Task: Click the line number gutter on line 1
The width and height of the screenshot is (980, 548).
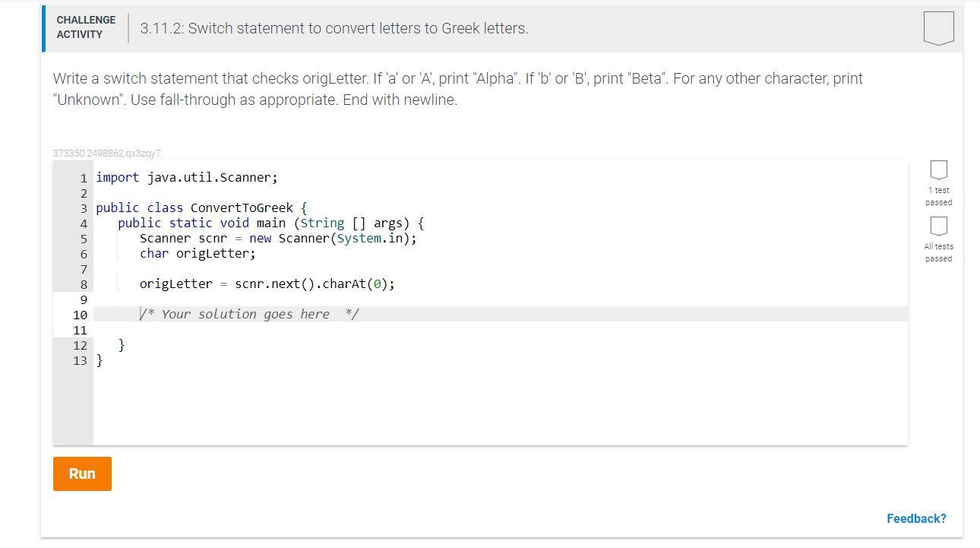Action: [x=83, y=177]
